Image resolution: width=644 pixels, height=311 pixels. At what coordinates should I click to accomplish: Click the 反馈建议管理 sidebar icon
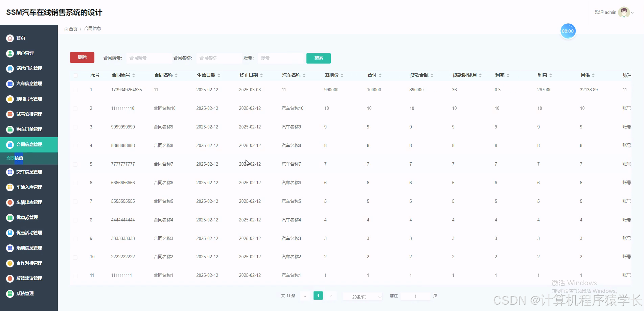pos(10,279)
